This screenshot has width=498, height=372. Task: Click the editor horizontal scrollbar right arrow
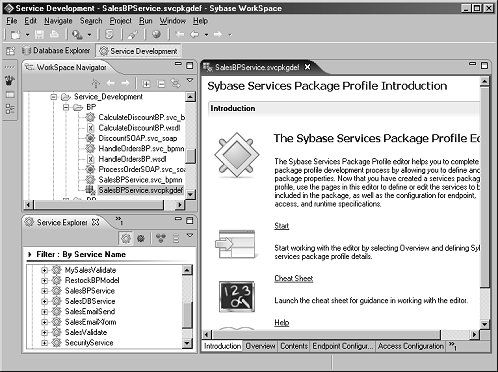pos(474,334)
